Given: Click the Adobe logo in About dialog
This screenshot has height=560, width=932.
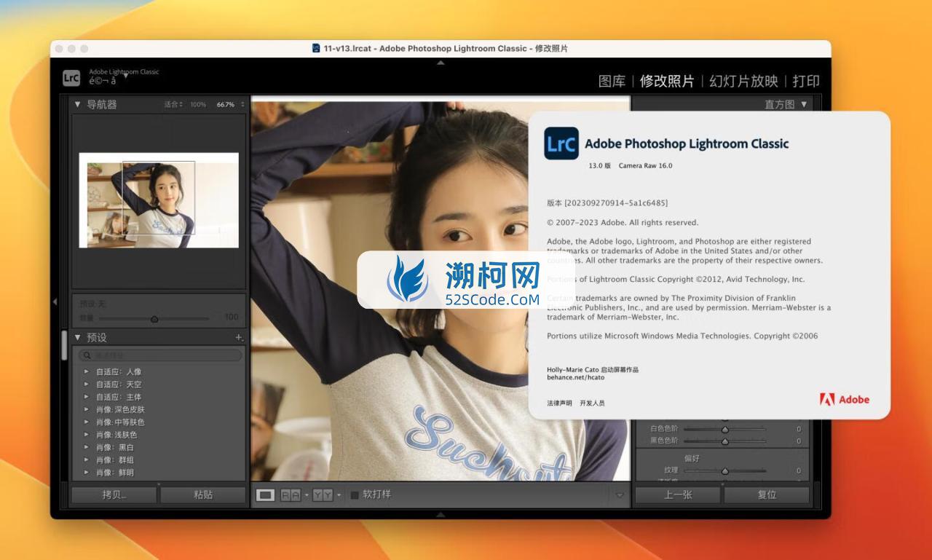Looking at the screenshot, I should tap(845, 399).
